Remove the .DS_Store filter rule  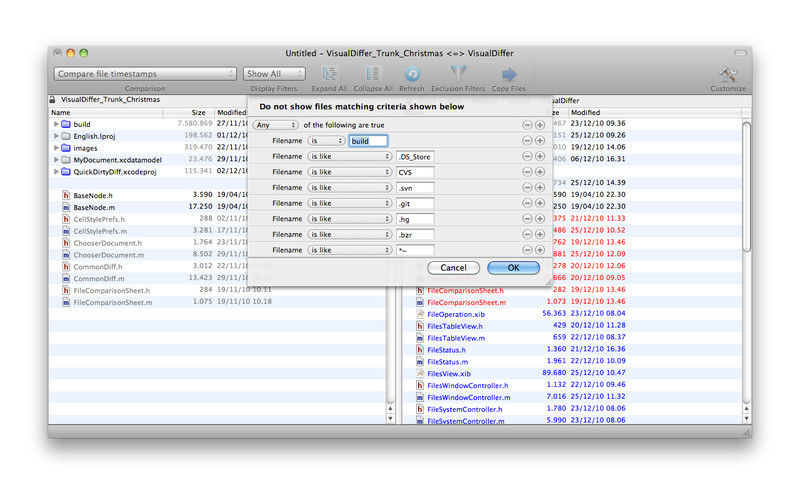tap(528, 156)
